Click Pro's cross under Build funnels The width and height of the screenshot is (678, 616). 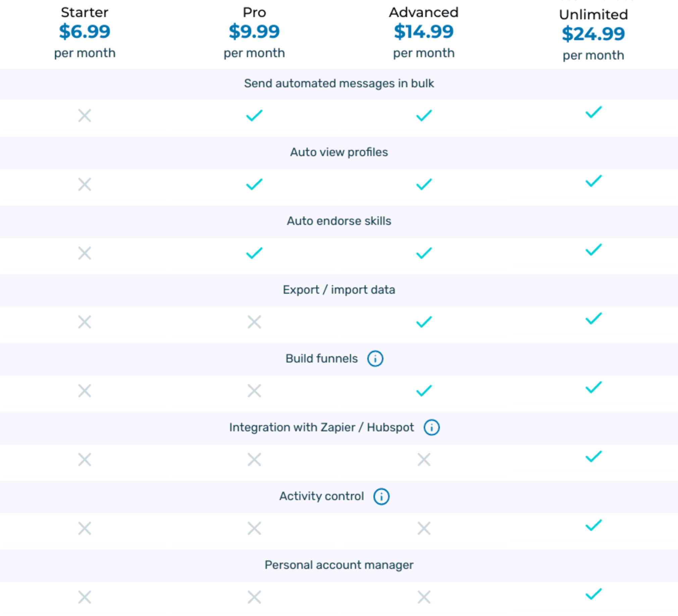click(254, 391)
